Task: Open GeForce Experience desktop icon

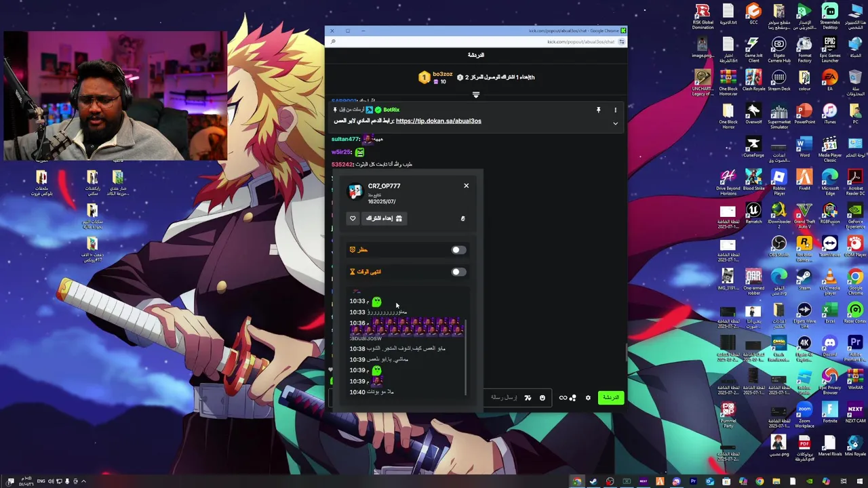Action: pyautogui.click(x=855, y=216)
